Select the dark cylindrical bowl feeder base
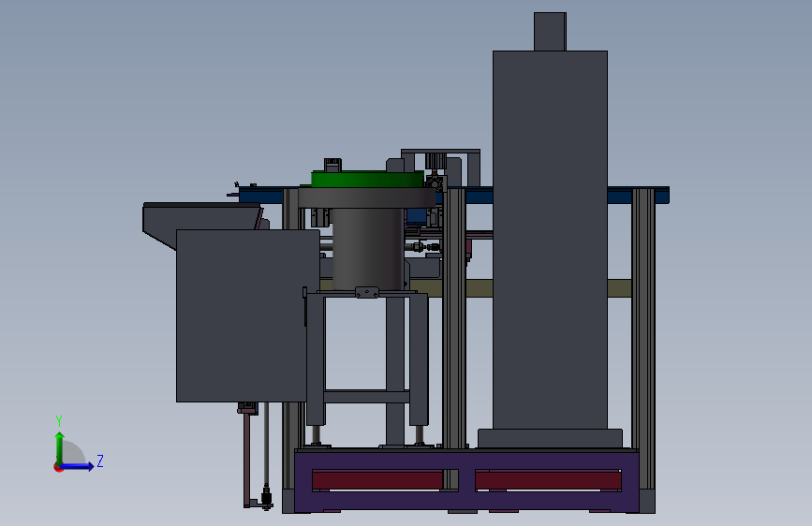This screenshot has width=812, height=526. click(x=367, y=249)
